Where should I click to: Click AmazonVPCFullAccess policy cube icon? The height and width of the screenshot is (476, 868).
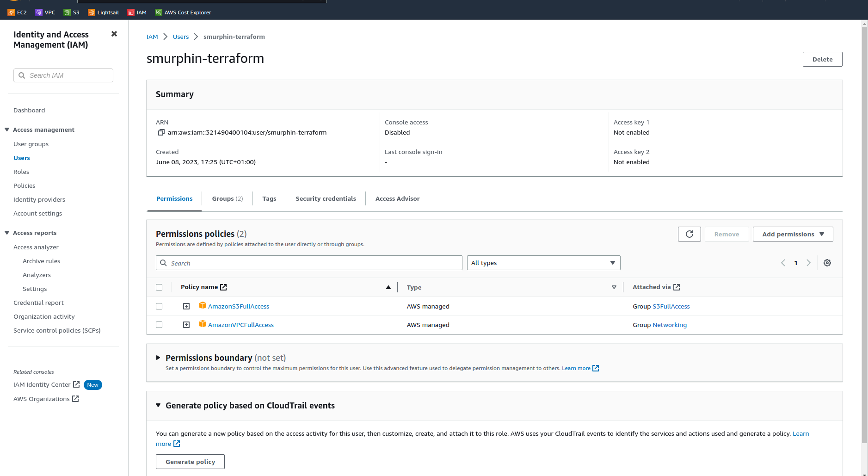click(203, 324)
